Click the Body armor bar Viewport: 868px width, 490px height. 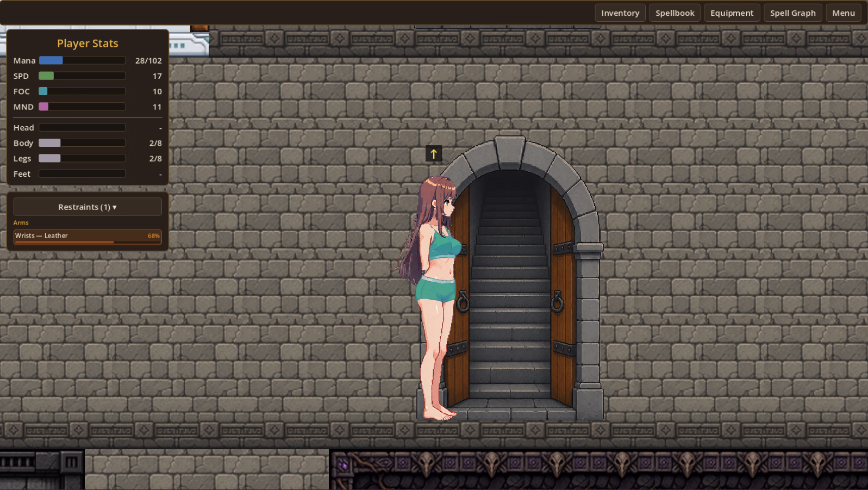click(82, 143)
